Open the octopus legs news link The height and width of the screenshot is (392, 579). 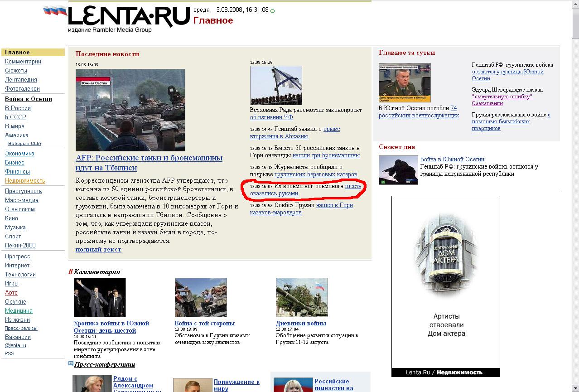click(x=352, y=186)
